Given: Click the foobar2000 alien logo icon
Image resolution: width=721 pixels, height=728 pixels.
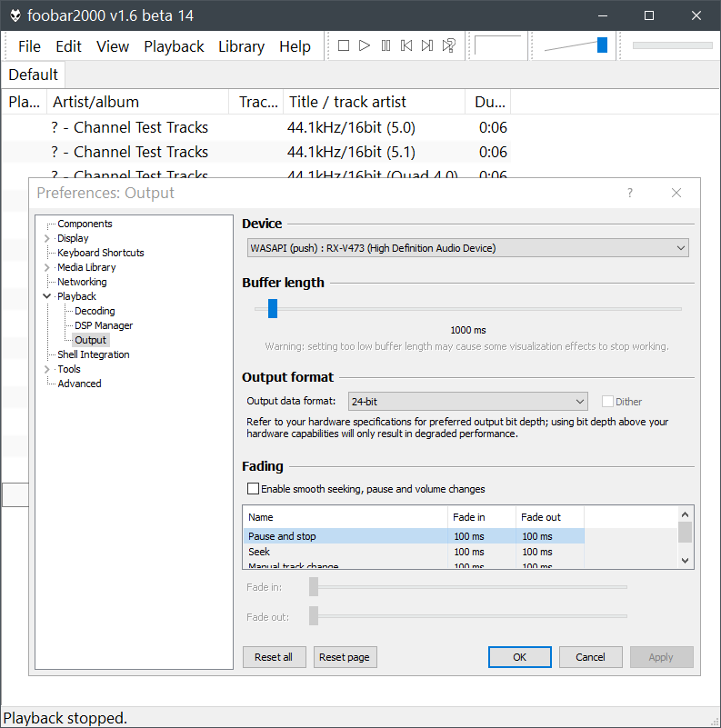Looking at the screenshot, I should click(x=15, y=15).
